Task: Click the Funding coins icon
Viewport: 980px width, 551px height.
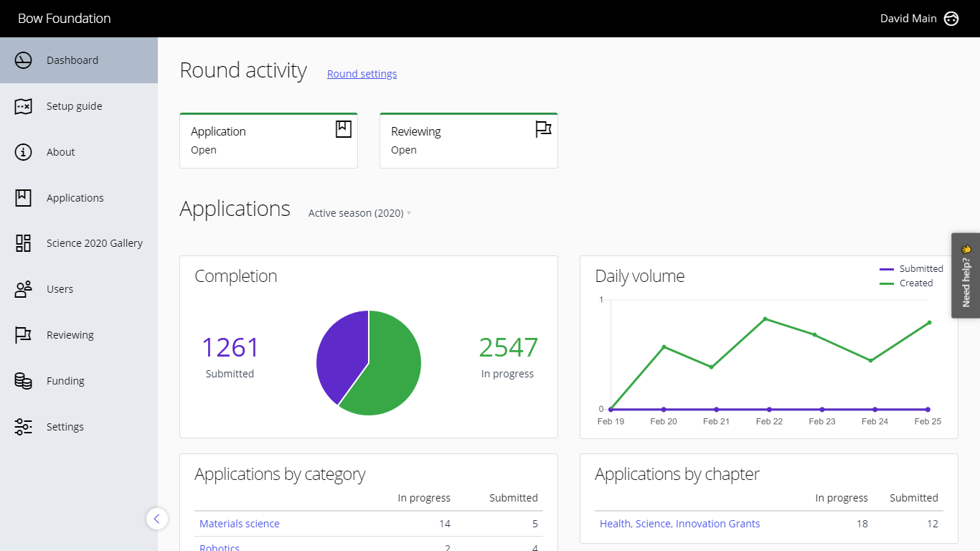Action: tap(24, 381)
